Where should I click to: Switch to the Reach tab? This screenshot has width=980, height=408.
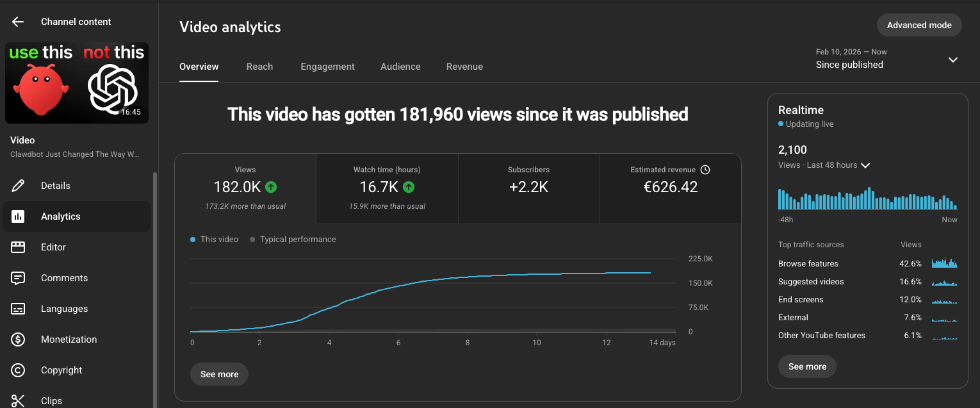[259, 66]
